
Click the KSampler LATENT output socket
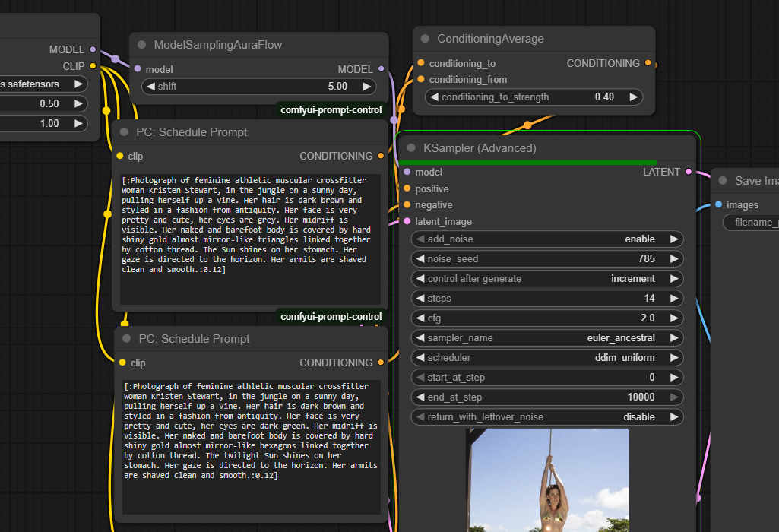[689, 172]
